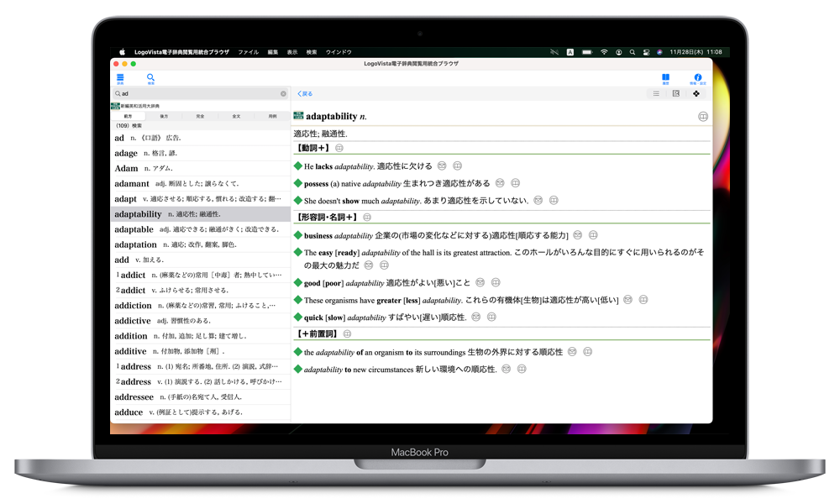This screenshot has width=840, height=504.
Task: Click grid icon after "adaptability to new circumstances"
Action: (522, 369)
